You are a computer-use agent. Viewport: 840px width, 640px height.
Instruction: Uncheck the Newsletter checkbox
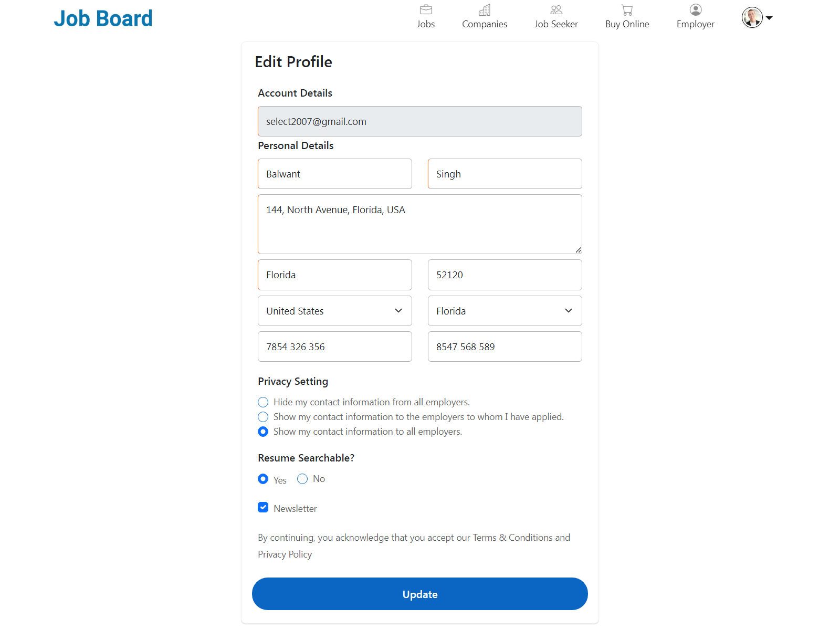click(263, 507)
